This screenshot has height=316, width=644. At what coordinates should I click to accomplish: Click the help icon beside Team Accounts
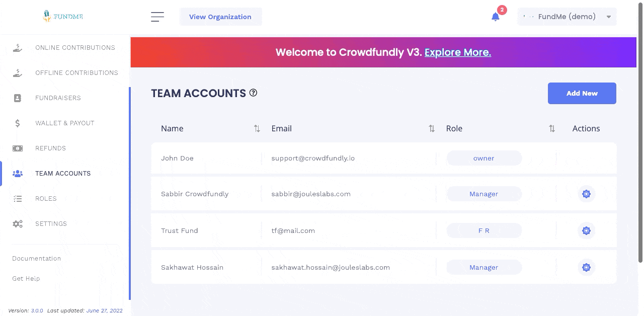[254, 93]
